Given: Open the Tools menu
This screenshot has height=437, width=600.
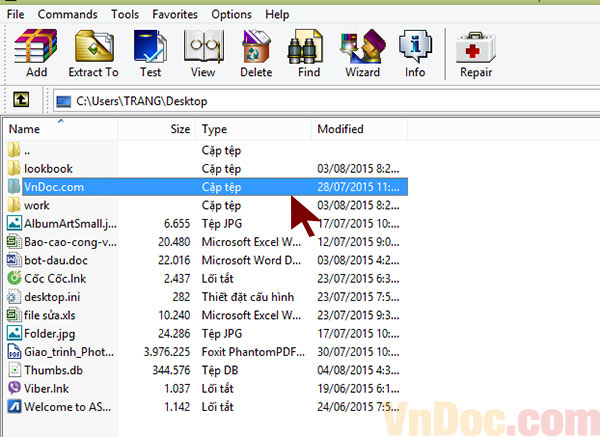Looking at the screenshot, I should point(125,15).
